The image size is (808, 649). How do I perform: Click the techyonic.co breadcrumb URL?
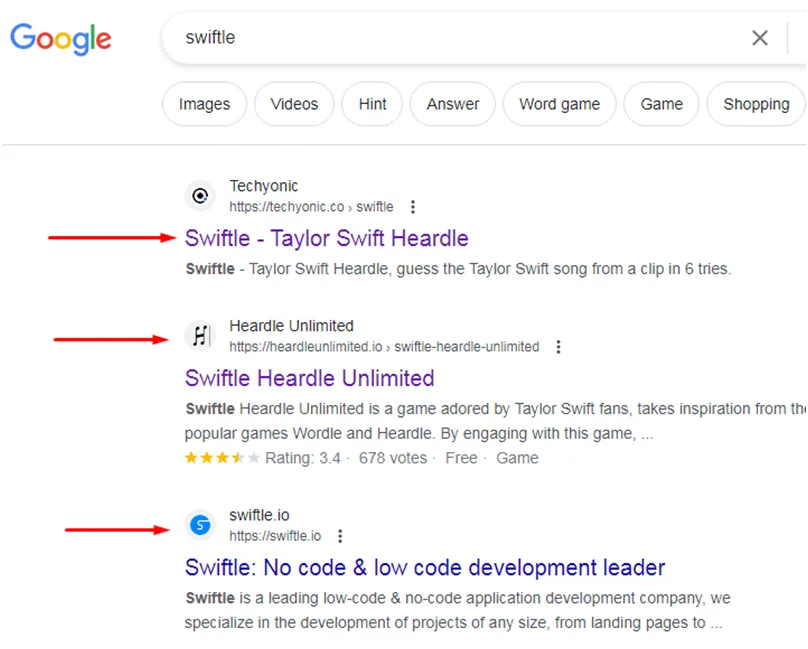pyautogui.click(x=308, y=206)
